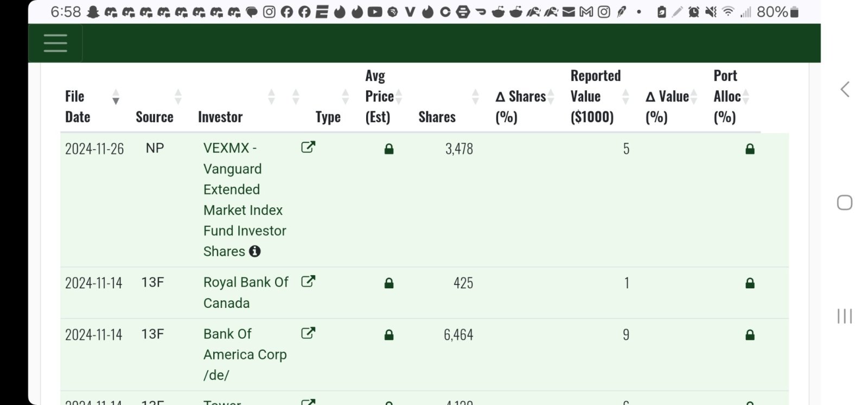The width and height of the screenshot is (868, 405).
Task: Sort table by Investor column
Action: [271, 97]
